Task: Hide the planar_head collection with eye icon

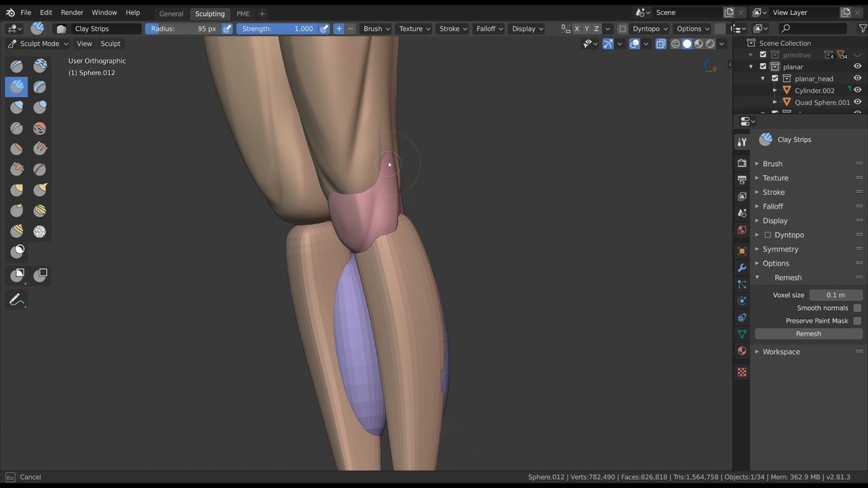Action: coord(857,79)
